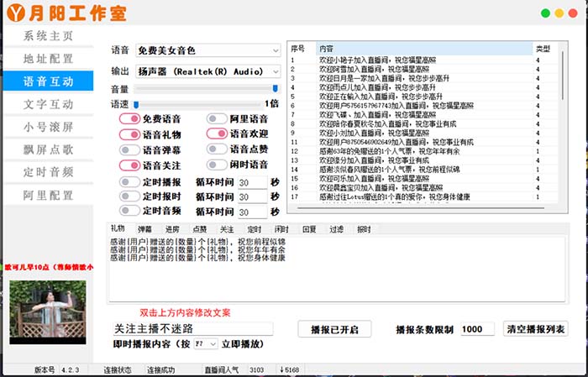Toggle the 定时播报 switch on
Image resolution: width=588 pixels, height=377 pixels.
pyautogui.click(x=129, y=181)
